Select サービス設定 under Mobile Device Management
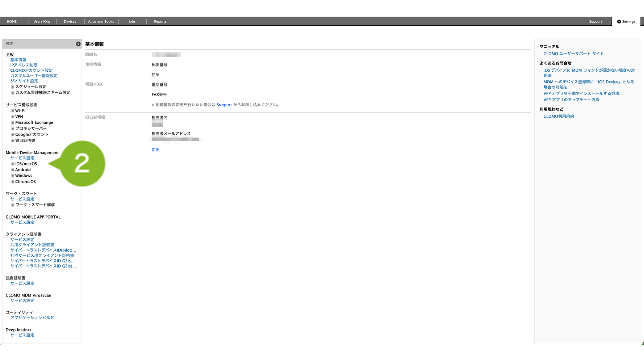Screen dimensions: 644x362 (22, 158)
